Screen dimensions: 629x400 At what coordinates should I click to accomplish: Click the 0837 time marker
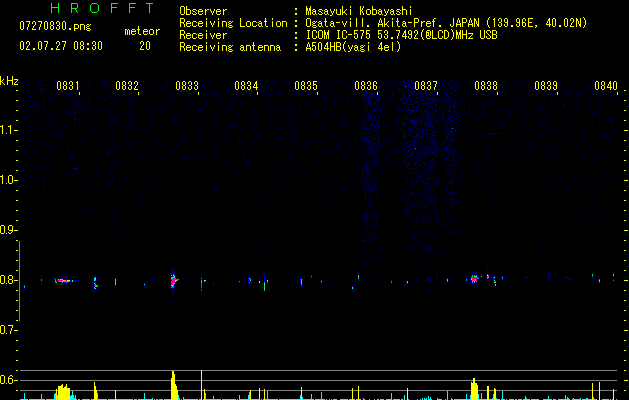426,86
